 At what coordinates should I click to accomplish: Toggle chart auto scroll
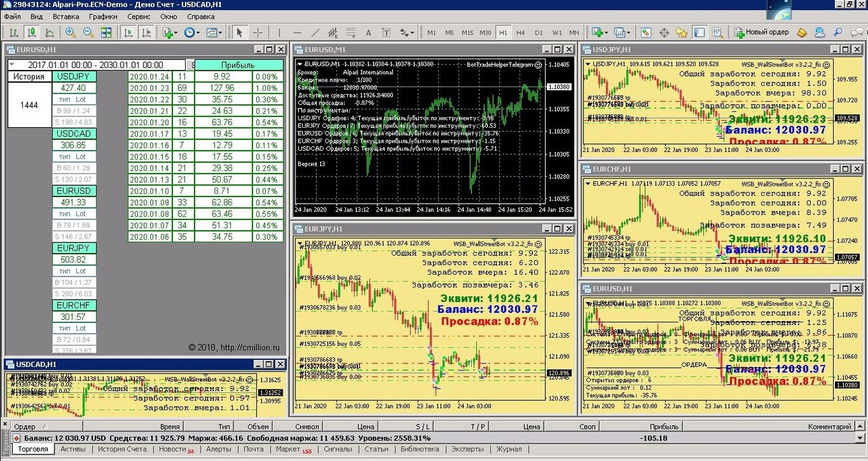[128, 32]
